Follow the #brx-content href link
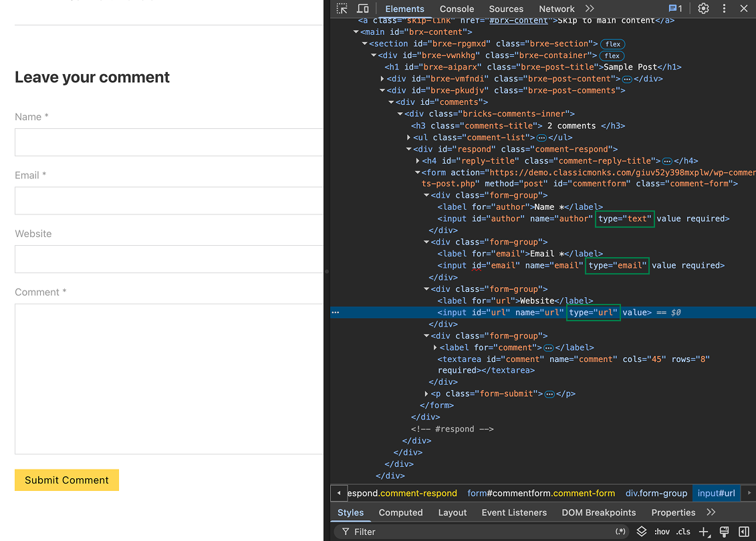 (518, 20)
